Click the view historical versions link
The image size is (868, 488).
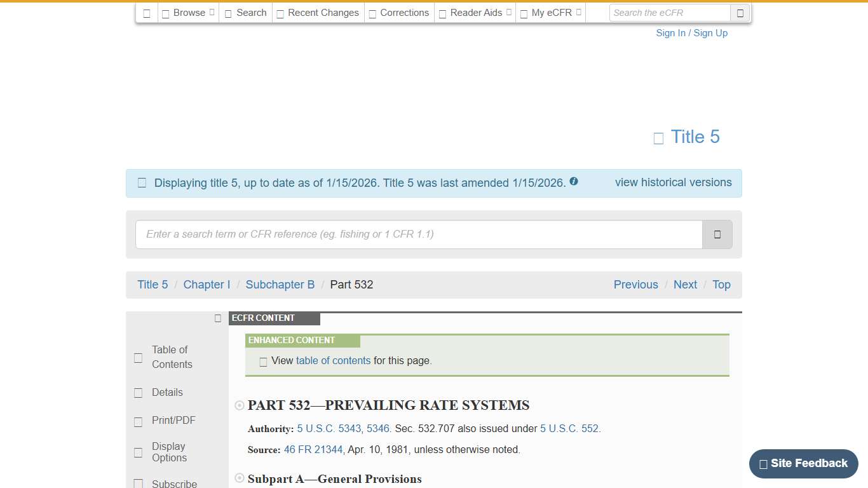pos(673,182)
